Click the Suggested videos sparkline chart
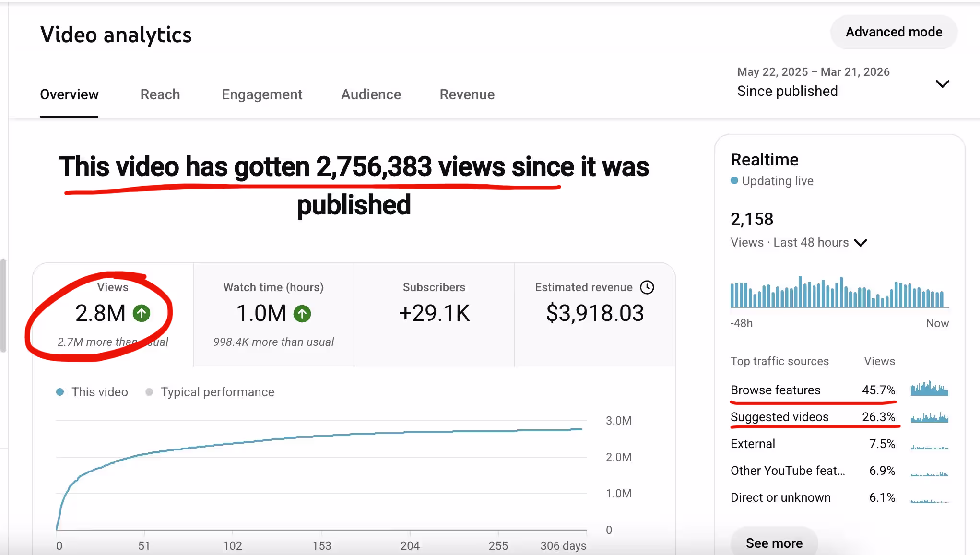This screenshot has height=555, width=980. click(929, 417)
